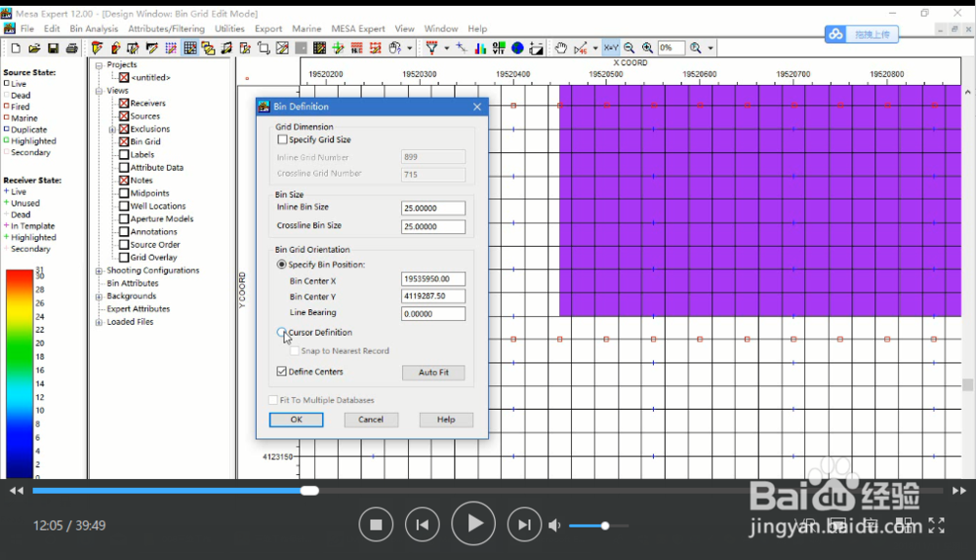Open the Marine menu
The width and height of the screenshot is (976, 560).
pyautogui.click(x=306, y=28)
